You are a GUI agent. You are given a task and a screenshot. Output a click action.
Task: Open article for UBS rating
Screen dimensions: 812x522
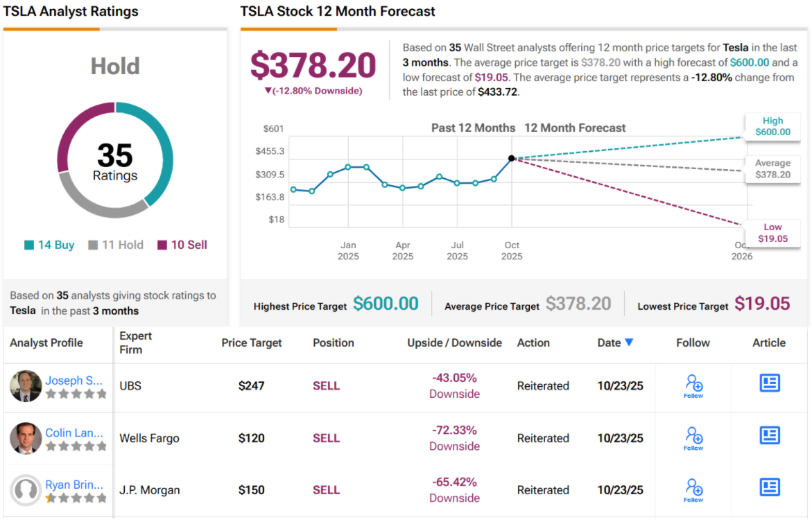point(770,383)
